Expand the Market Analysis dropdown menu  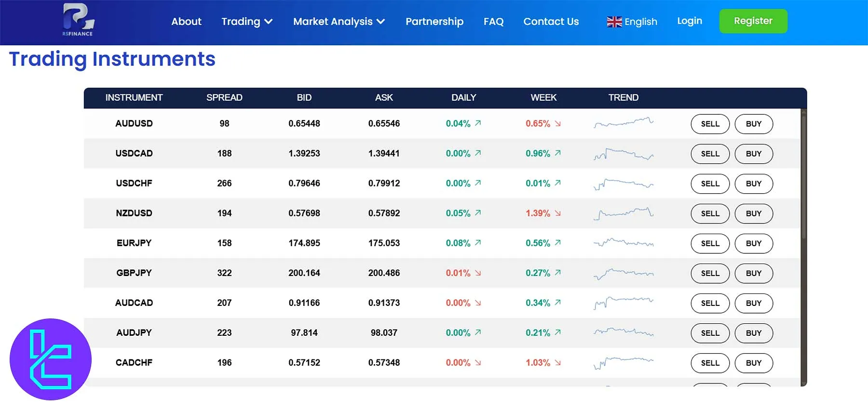pyautogui.click(x=339, y=22)
